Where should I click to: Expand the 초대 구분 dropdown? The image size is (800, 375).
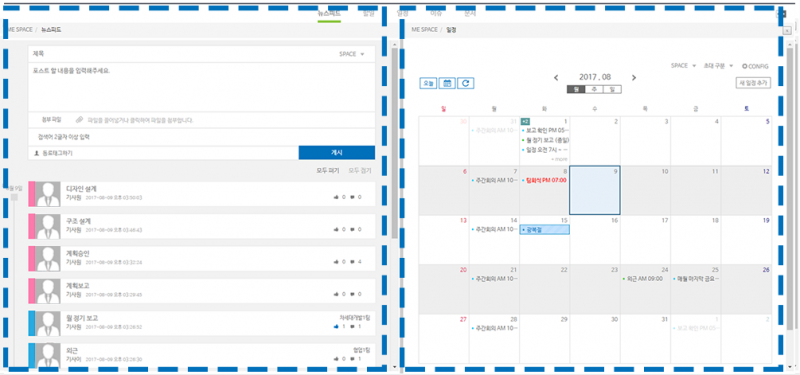718,66
